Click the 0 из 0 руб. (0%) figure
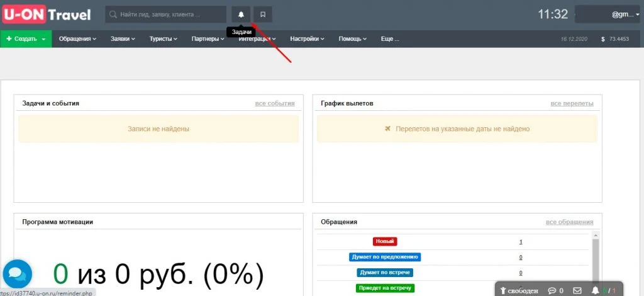644x296 pixels. [x=158, y=274]
